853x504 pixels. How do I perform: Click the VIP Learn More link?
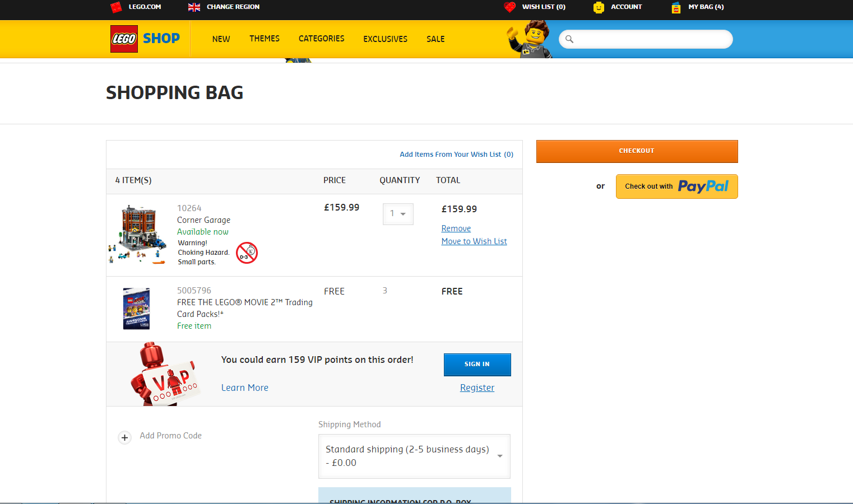point(245,388)
